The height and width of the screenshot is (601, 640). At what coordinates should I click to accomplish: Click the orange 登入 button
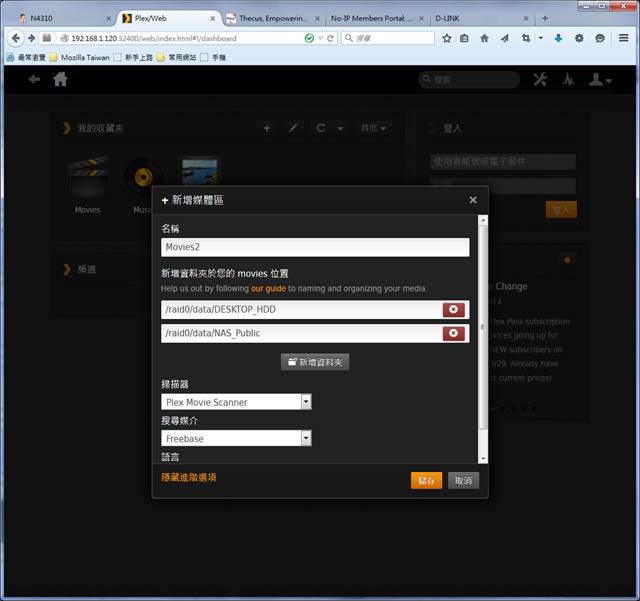point(561,209)
